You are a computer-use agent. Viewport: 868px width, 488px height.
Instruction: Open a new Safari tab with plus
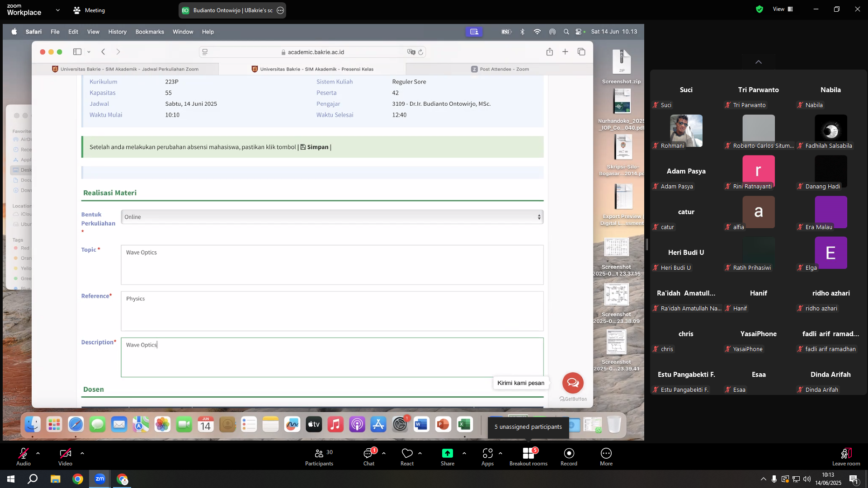565,52
